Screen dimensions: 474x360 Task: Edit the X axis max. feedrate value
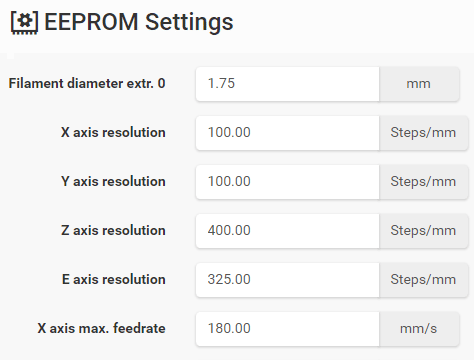coord(288,329)
